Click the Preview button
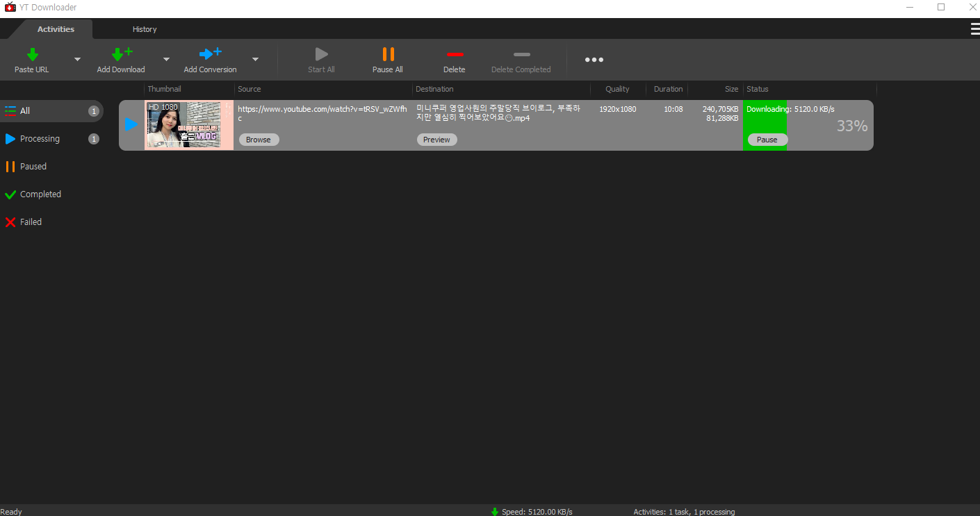Screen dimensions: 980x516 (436, 140)
